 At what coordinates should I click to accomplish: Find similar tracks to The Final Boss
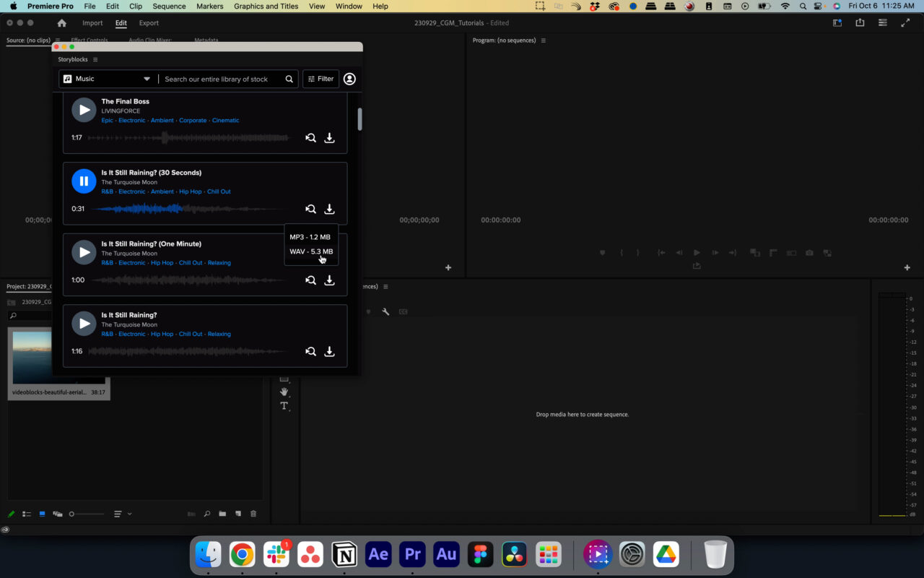coord(310,138)
